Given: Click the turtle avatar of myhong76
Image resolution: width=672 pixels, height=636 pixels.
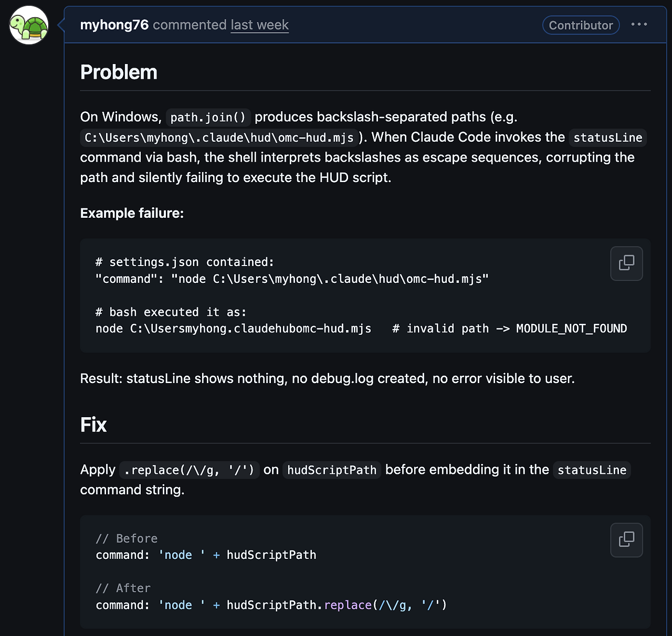Looking at the screenshot, I should 29,25.
